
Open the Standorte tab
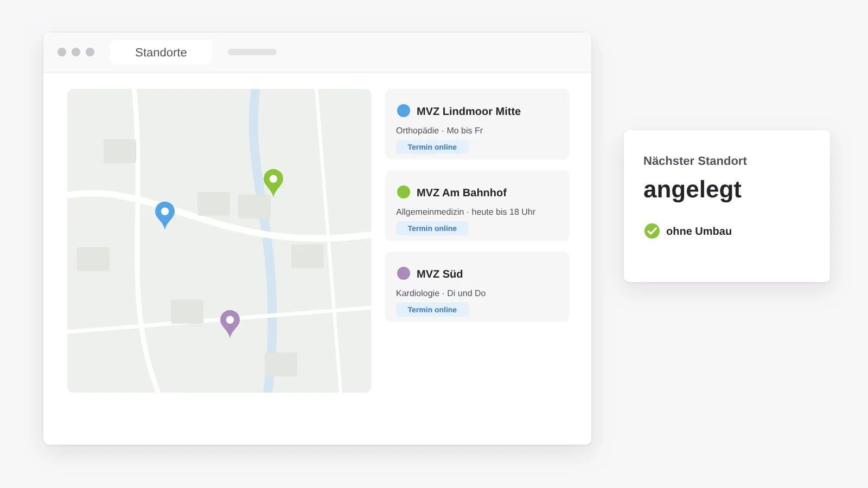(161, 52)
